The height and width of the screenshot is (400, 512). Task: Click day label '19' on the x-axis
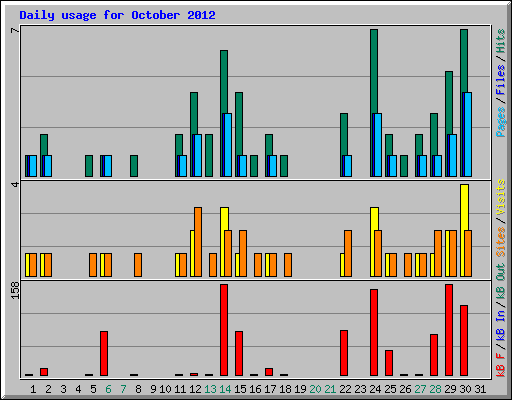(x=300, y=389)
